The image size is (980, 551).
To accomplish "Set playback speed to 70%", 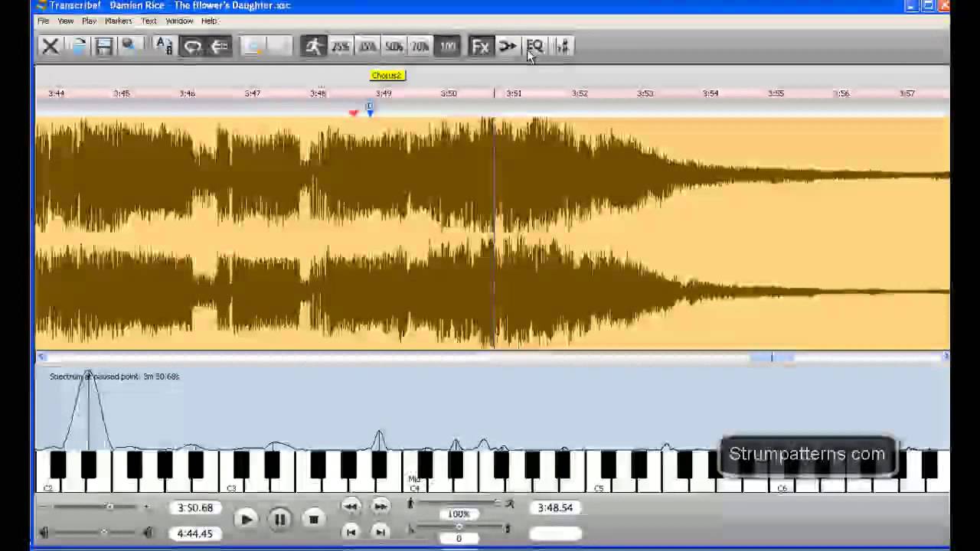I will point(420,47).
